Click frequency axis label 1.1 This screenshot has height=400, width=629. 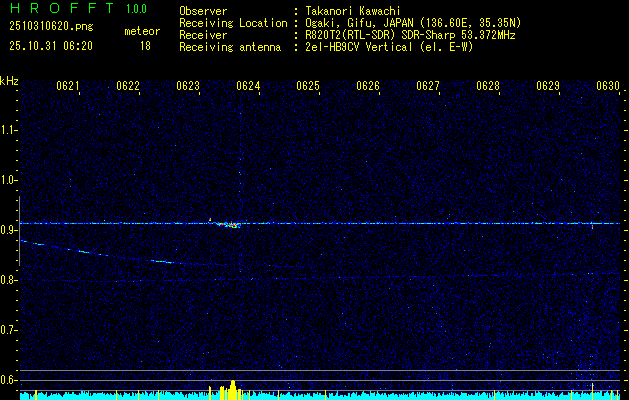coord(8,130)
